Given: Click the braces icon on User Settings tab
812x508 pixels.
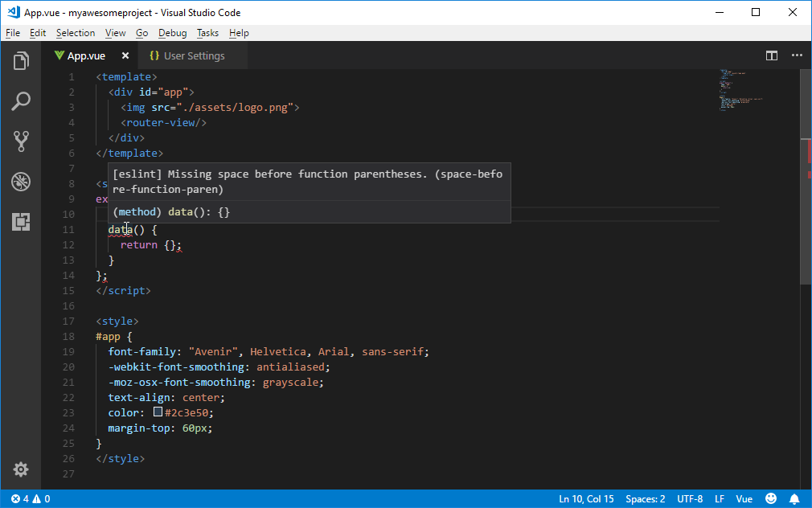Looking at the screenshot, I should pos(154,55).
